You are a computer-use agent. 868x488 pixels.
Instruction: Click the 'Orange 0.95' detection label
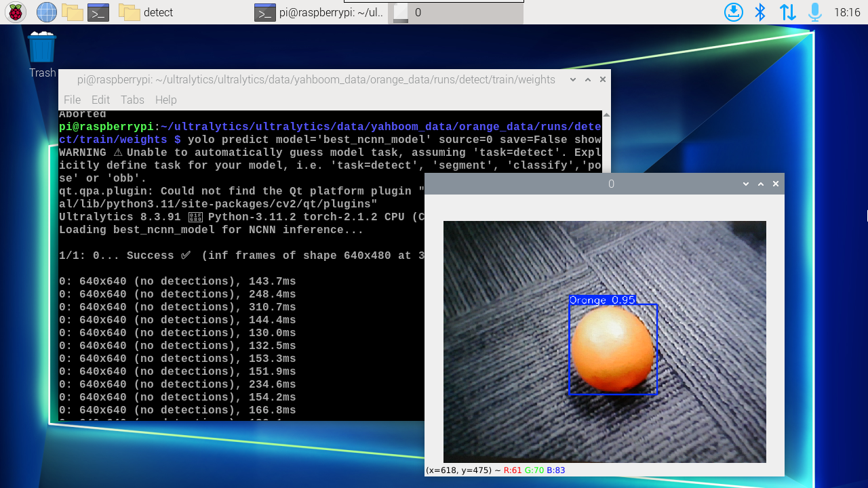(602, 300)
